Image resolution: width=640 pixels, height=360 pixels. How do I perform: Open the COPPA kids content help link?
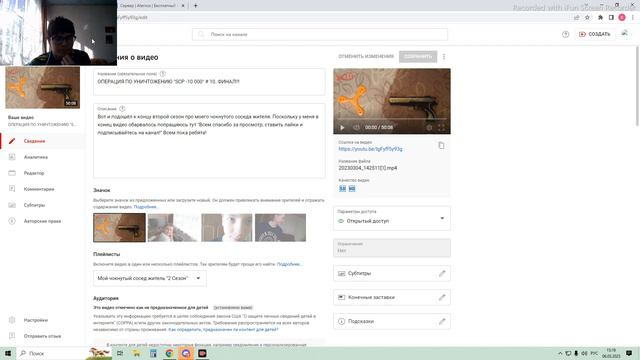(x=223, y=329)
